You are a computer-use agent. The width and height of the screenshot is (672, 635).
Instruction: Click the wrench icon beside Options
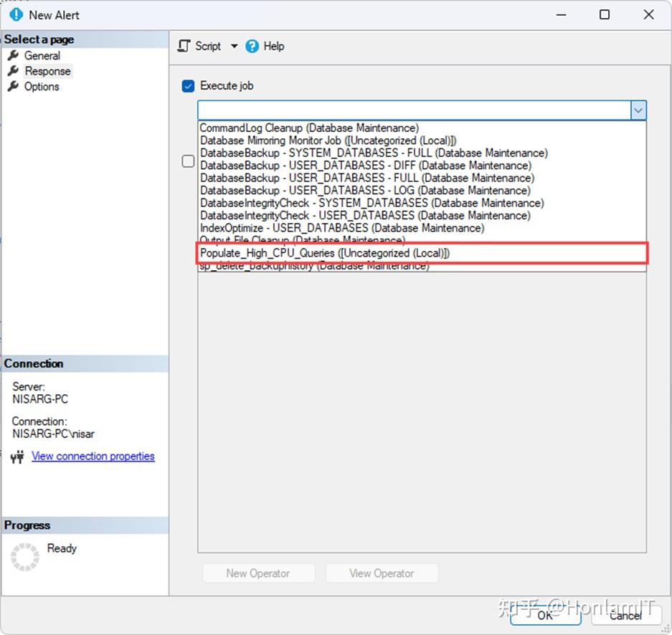[14, 87]
